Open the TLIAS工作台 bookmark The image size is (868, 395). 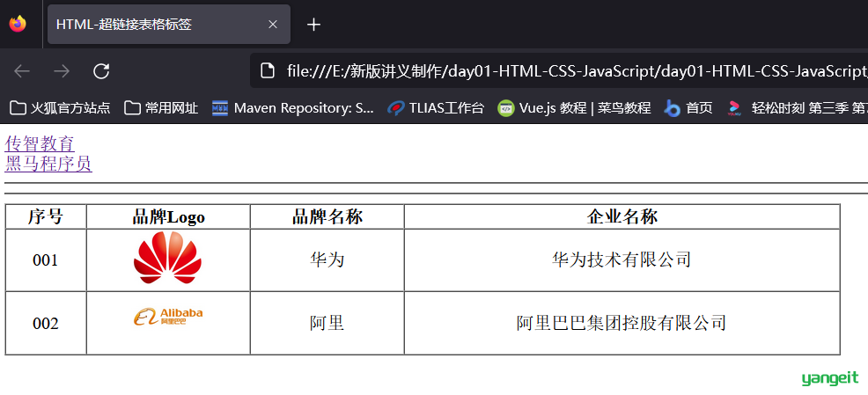tap(435, 108)
